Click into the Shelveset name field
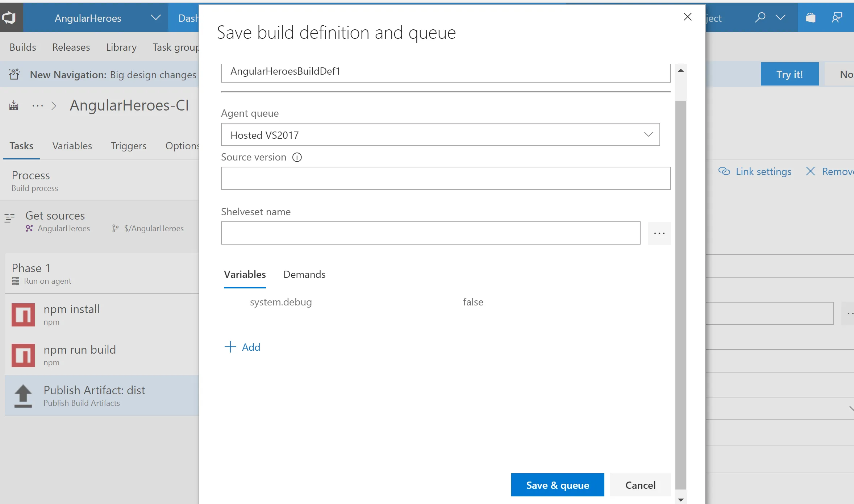 tap(430, 233)
